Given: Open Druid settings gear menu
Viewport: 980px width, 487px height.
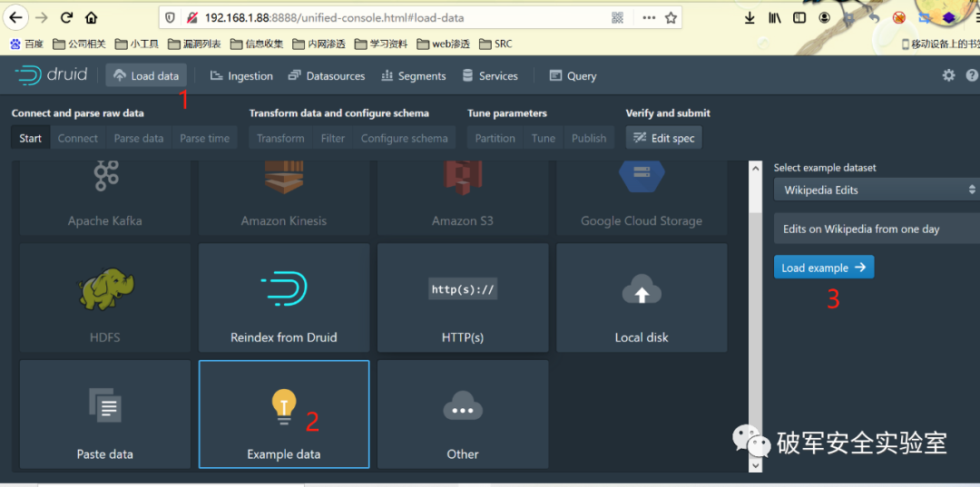Looking at the screenshot, I should (949, 75).
